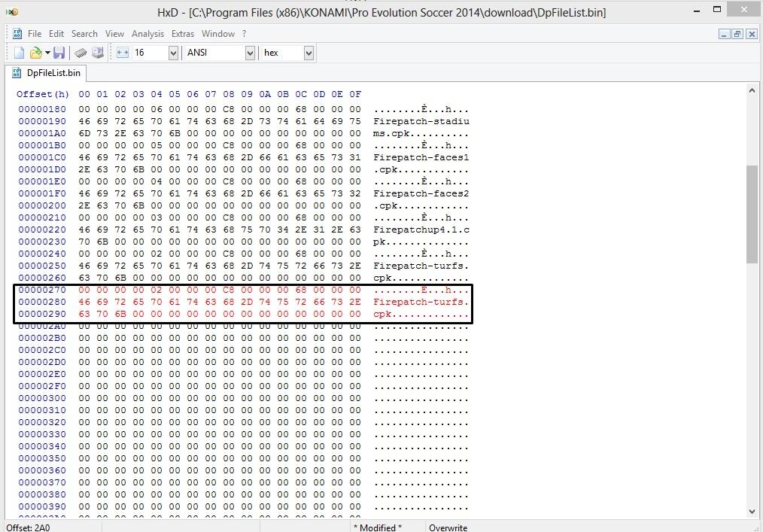This screenshot has height=532, width=763.
Task: Click offset row 000002A0
Action: point(42,326)
